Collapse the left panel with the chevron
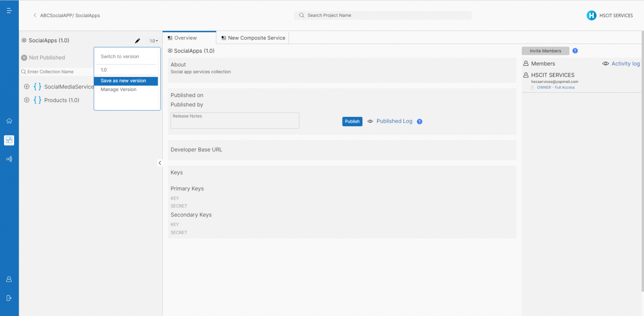 click(160, 163)
